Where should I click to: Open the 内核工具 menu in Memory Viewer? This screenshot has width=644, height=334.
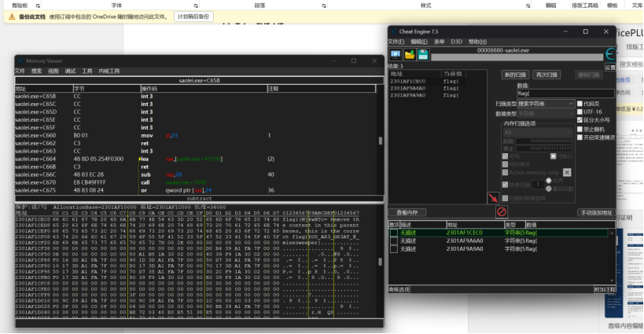click(109, 72)
